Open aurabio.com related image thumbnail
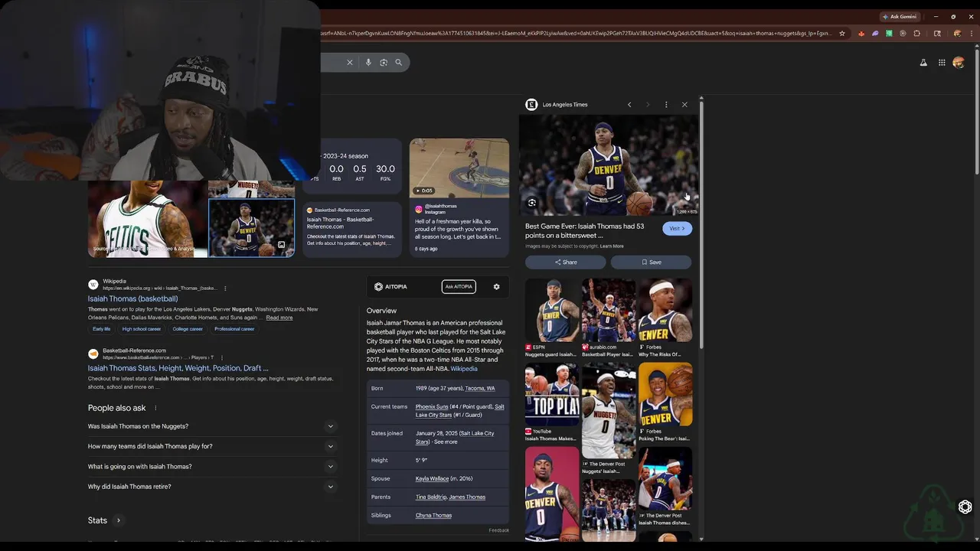The image size is (980, 551). click(609, 310)
